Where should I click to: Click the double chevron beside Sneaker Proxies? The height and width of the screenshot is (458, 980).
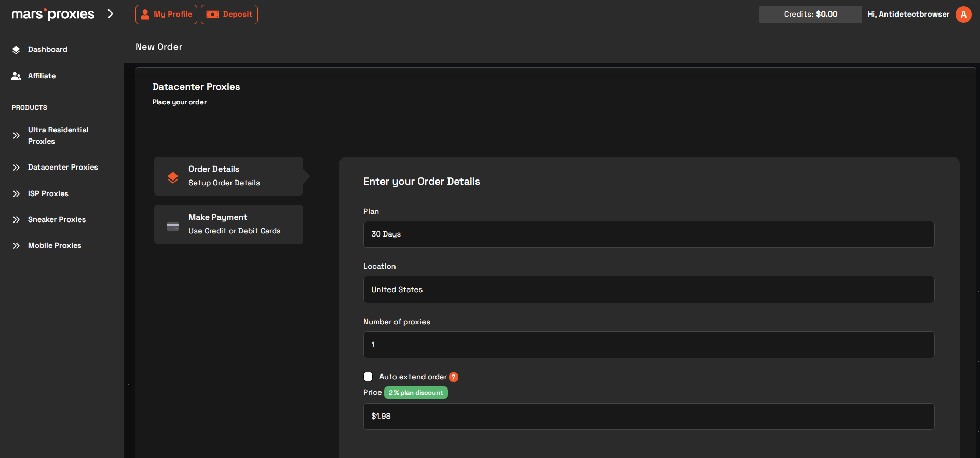(x=16, y=220)
